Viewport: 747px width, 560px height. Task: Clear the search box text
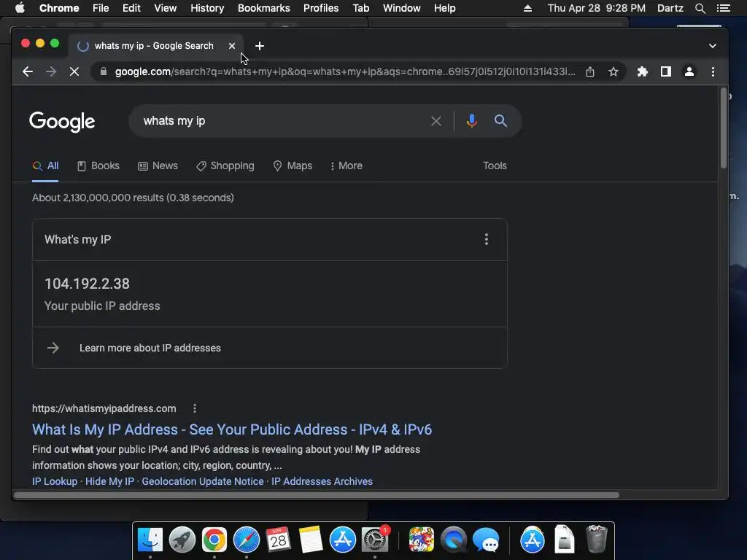coord(436,121)
